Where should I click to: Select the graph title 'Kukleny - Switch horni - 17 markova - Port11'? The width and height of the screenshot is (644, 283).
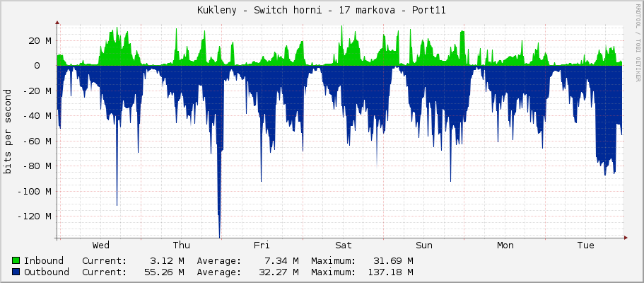322,11
